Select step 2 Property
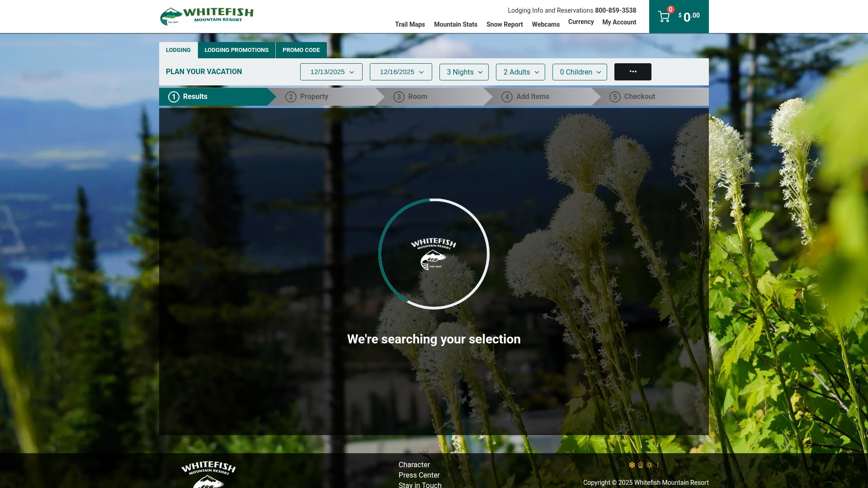The width and height of the screenshot is (868, 488). pos(325,97)
